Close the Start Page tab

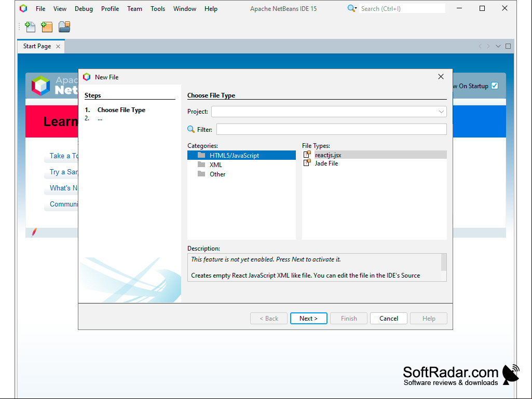[58, 47]
